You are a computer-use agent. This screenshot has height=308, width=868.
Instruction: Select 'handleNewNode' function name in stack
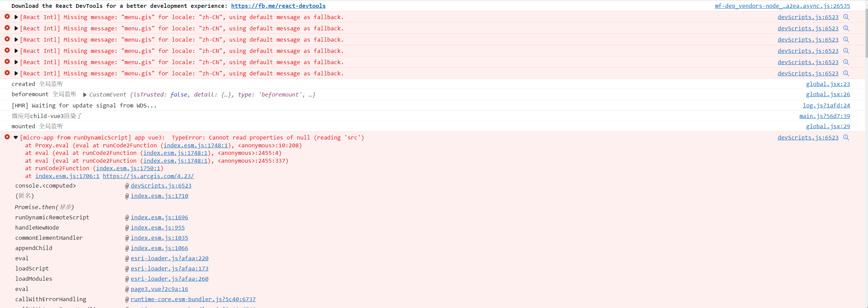click(x=37, y=228)
